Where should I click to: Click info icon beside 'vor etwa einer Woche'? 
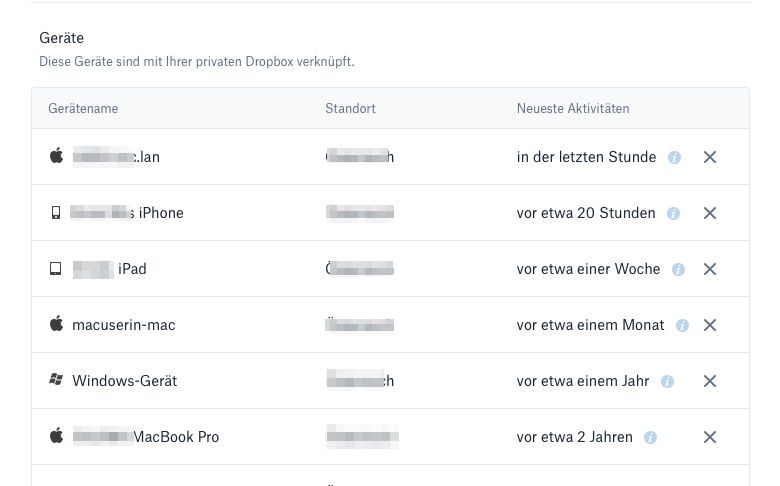click(x=678, y=269)
